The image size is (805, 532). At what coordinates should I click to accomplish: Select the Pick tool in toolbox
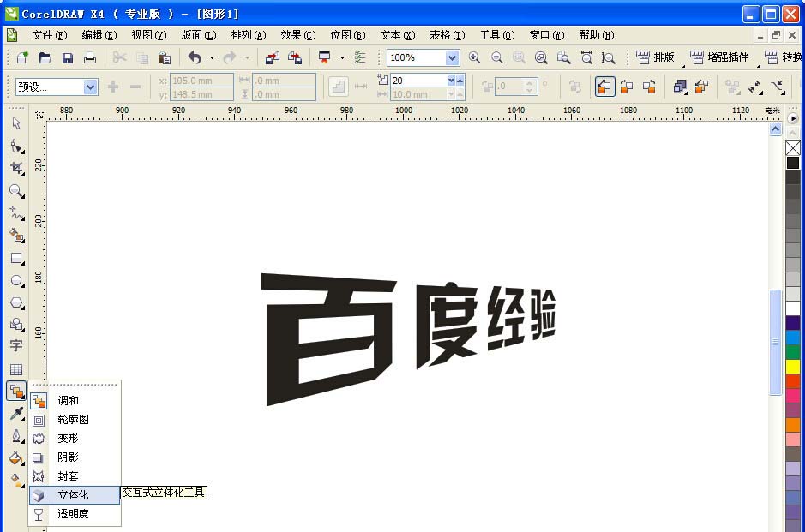(16, 123)
